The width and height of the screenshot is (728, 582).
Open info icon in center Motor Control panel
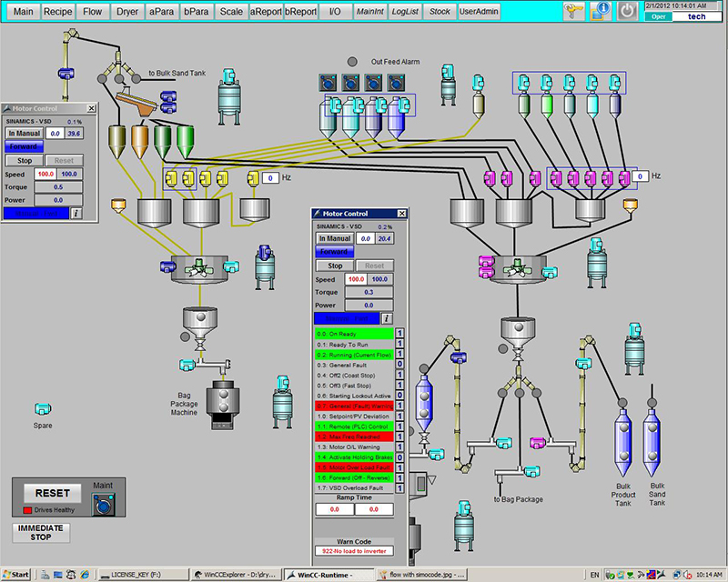[387, 318]
